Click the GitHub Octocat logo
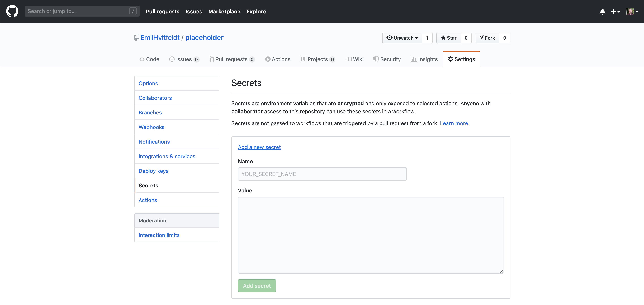This screenshot has height=305, width=644. [12, 11]
